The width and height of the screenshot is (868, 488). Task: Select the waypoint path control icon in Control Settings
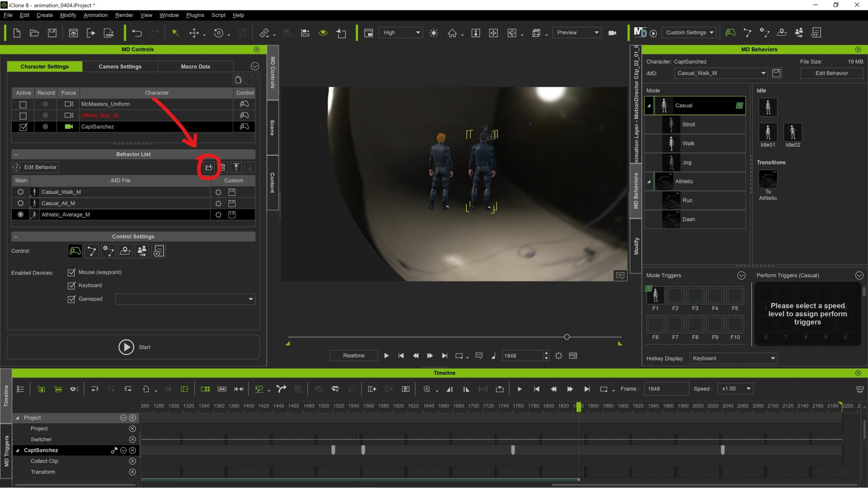click(92, 251)
